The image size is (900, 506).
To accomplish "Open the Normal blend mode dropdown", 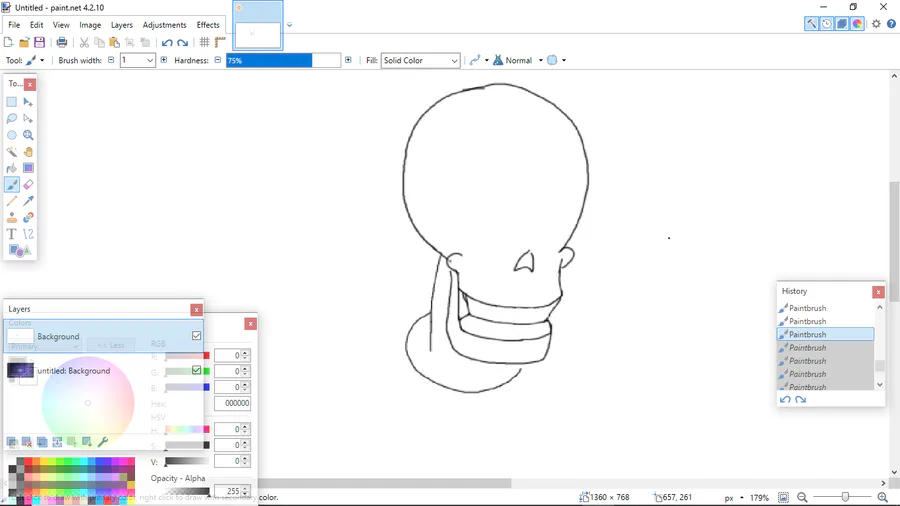I will tap(518, 60).
